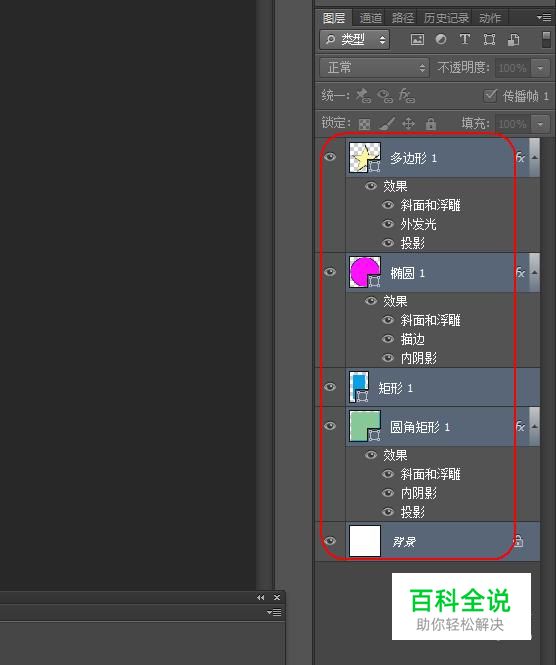Image resolution: width=556 pixels, height=665 pixels.
Task: Click 内阴影 effect under 圆角矩形 1
Action: pos(419,493)
